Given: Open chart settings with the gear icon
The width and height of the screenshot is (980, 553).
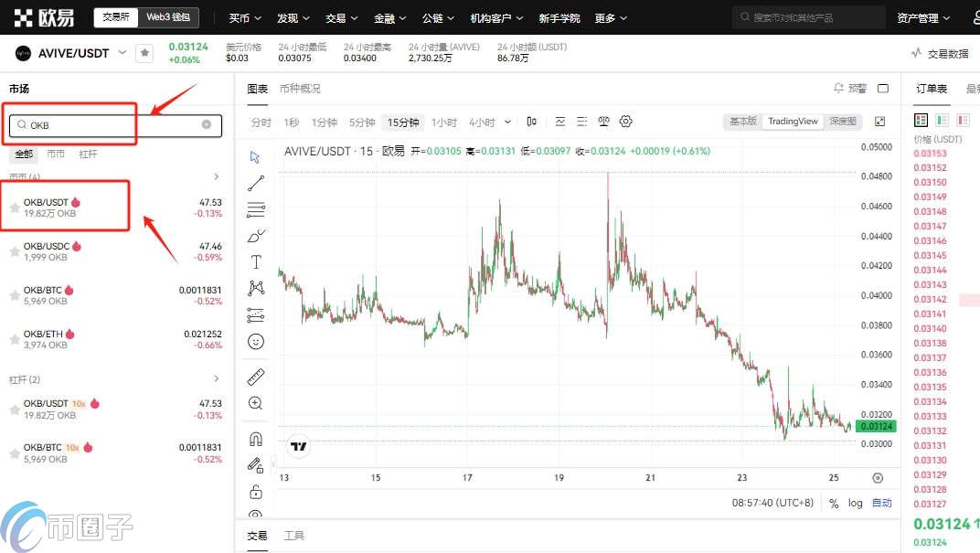Looking at the screenshot, I should click(x=626, y=121).
